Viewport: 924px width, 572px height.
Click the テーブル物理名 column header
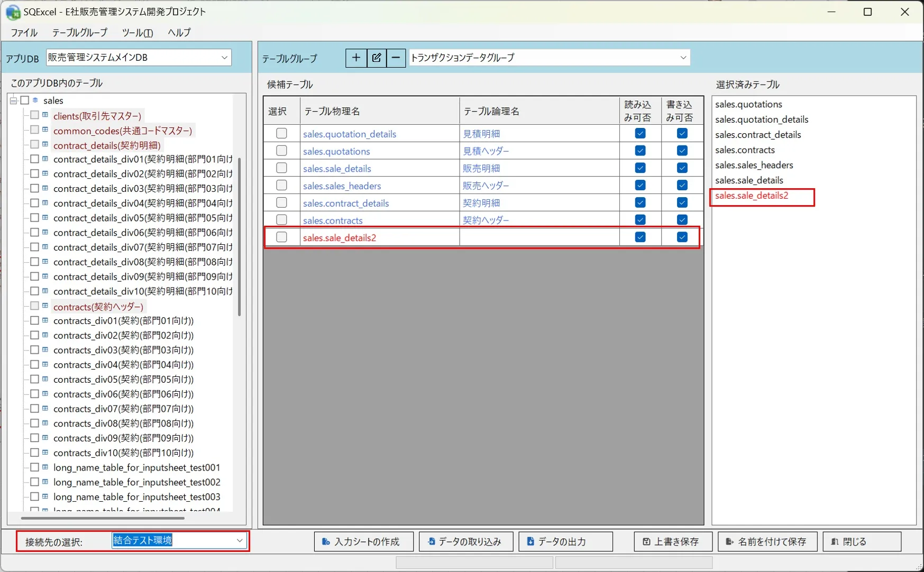(380, 111)
